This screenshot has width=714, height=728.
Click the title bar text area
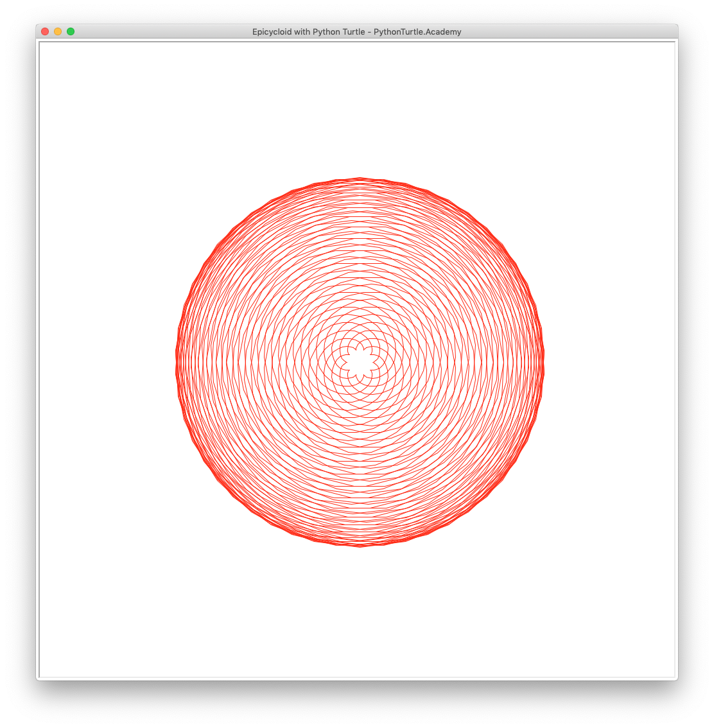357,31
